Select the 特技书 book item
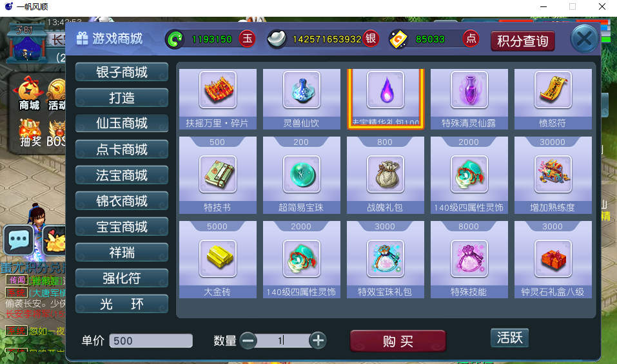This screenshot has height=364, width=617. click(x=218, y=175)
